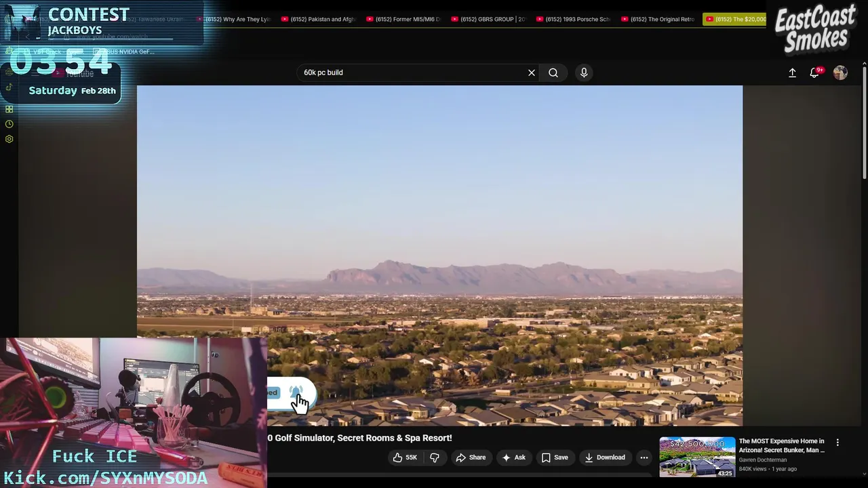Dislike this video

point(435,457)
